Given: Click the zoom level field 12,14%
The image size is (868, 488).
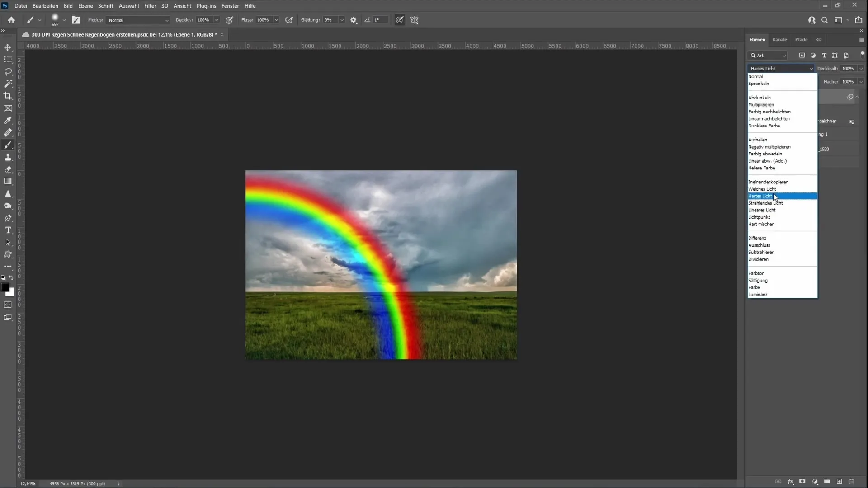Looking at the screenshot, I should 28,483.
